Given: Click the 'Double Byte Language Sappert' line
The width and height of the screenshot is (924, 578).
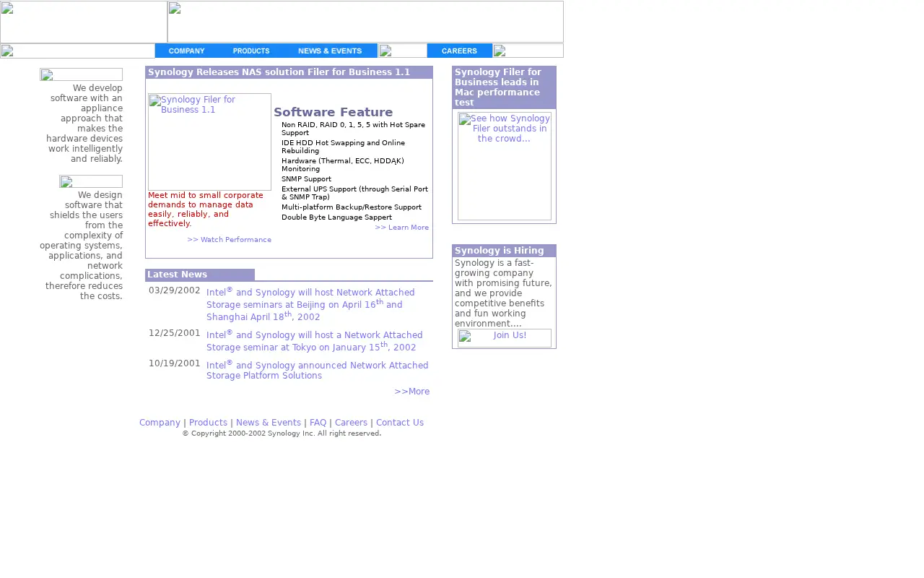Looking at the screenshot, I should click(336, 217).
